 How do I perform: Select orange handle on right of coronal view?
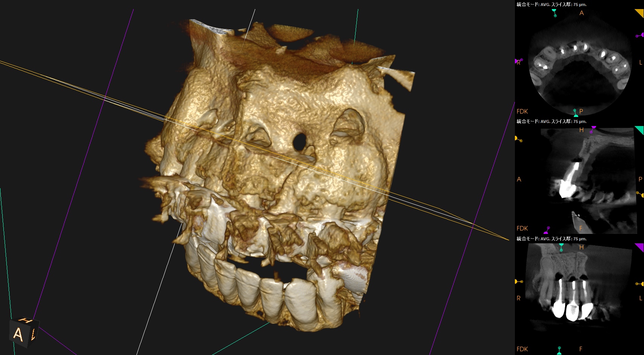tap(639, 284)
